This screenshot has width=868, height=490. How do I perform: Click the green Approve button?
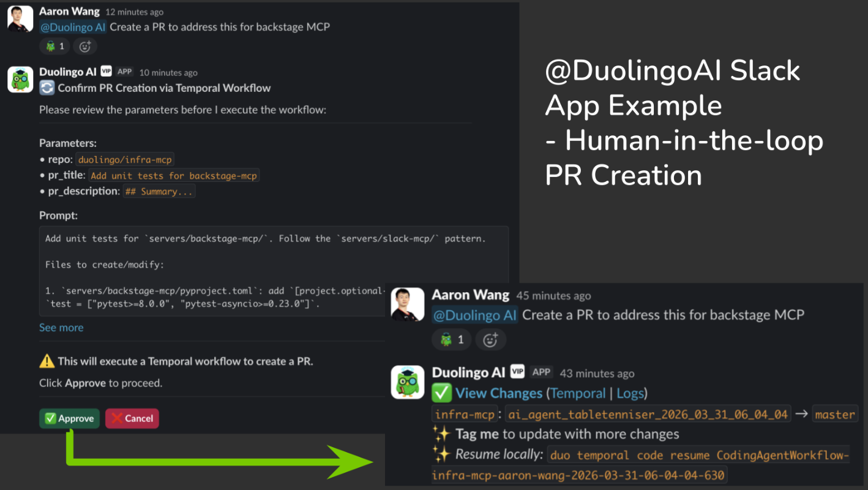(x=69, y=418)
